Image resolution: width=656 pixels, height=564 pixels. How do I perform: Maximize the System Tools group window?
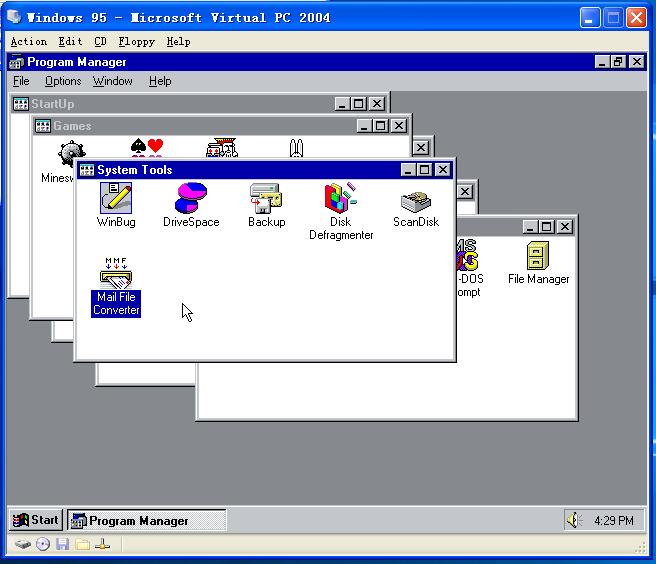click(x=425, y=169)
